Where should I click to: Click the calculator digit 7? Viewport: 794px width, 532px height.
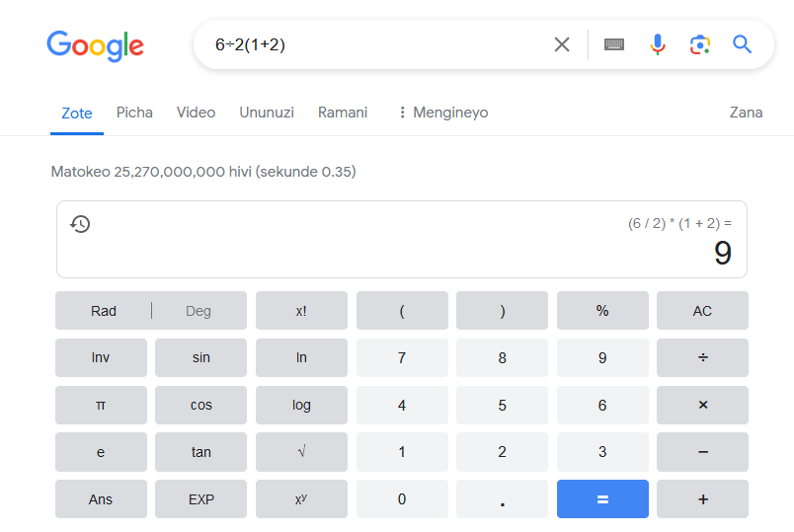[x=402, y=358]
